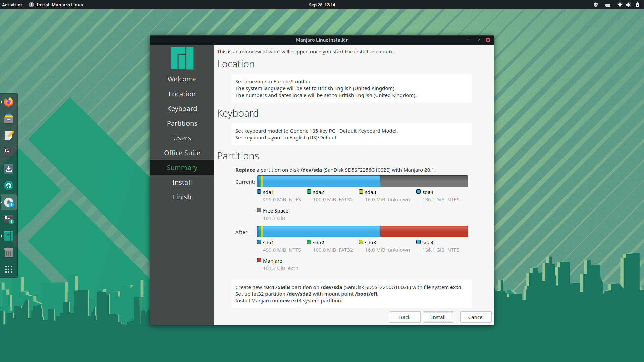This screenshot has width=644, height=362.
Task: Open the terminal installer dock icon
Action: pos(9,219)
